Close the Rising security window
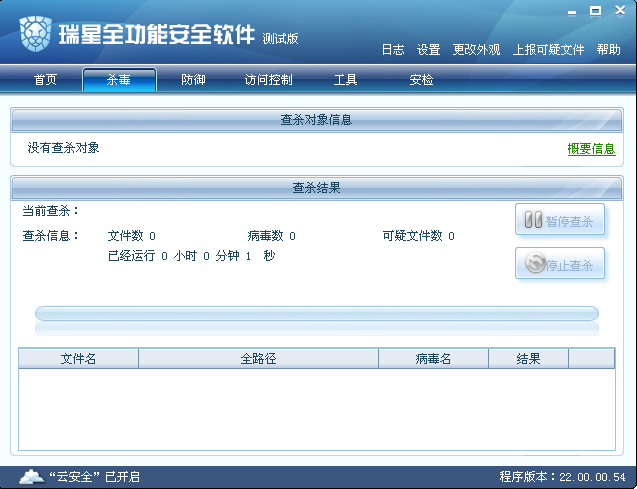Screen dimensions: 637x489 coord(620,11)
